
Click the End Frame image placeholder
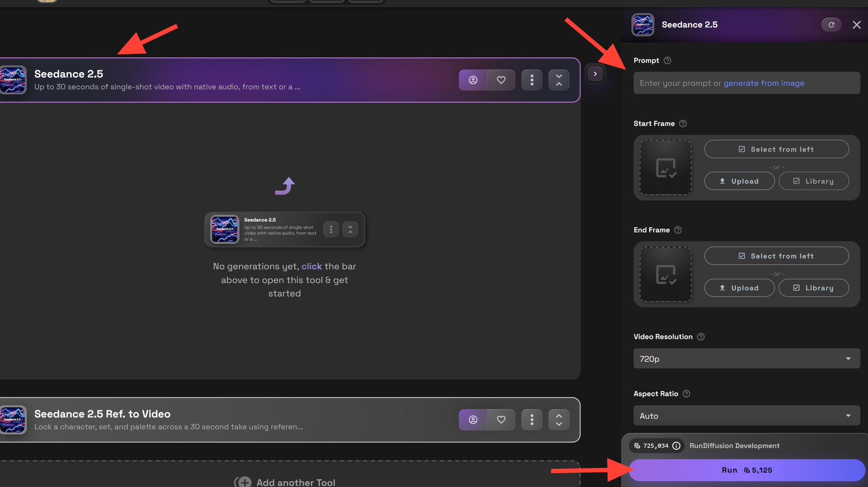tap(665, 274)
